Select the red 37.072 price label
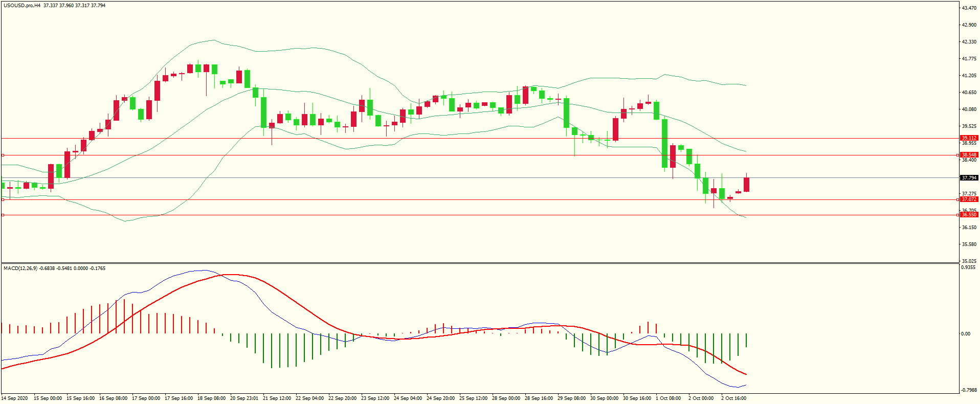This screenshot has width=980, height=404. [x=969, y=199]
